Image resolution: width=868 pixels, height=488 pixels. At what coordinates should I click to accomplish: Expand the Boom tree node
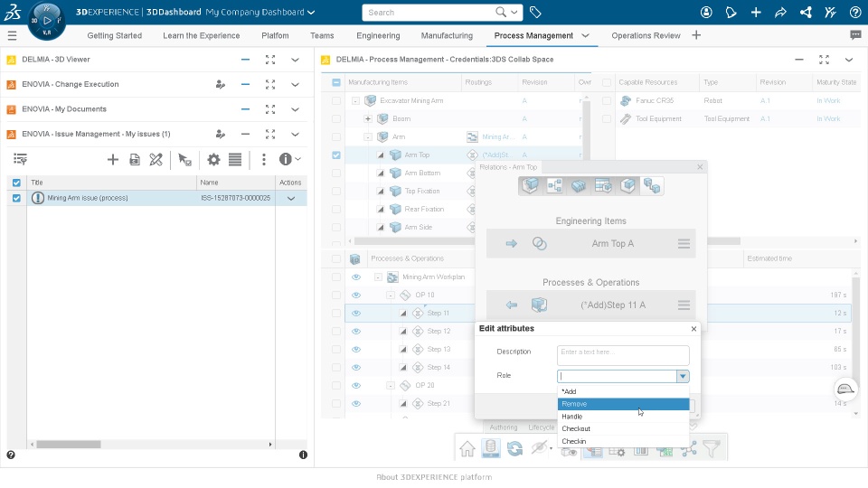click(368, 119)
